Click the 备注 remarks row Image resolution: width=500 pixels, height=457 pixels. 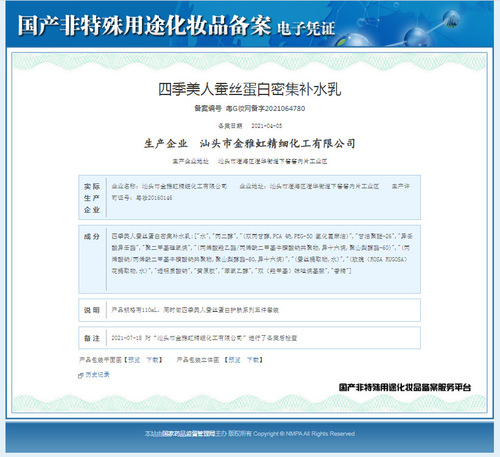250,338
